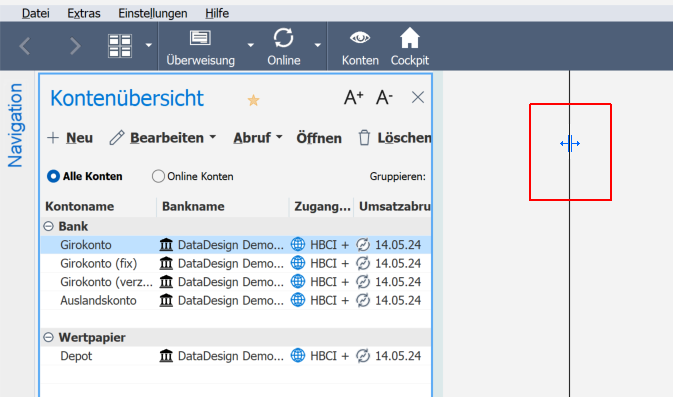Screen dimensions: 673x397
Task: Expand the window layout dropdown arrow
Action: (x=149, y=45)
